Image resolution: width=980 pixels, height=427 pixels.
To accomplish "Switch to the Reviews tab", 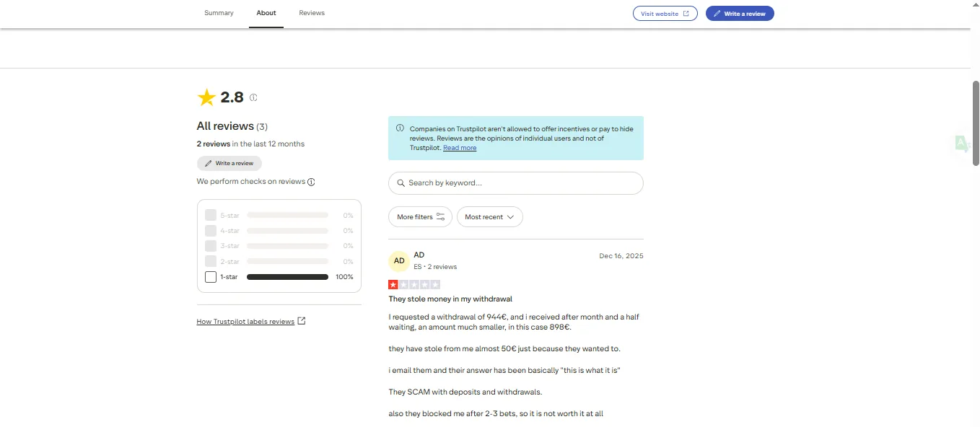I will pyautogui.click(x=312, y=13).
